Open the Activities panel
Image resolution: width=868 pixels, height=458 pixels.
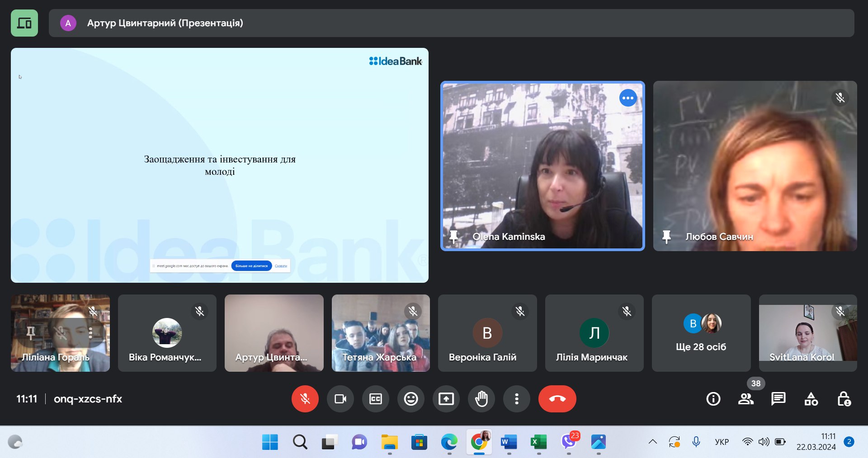pyautogui.click(x=811, y=399)
